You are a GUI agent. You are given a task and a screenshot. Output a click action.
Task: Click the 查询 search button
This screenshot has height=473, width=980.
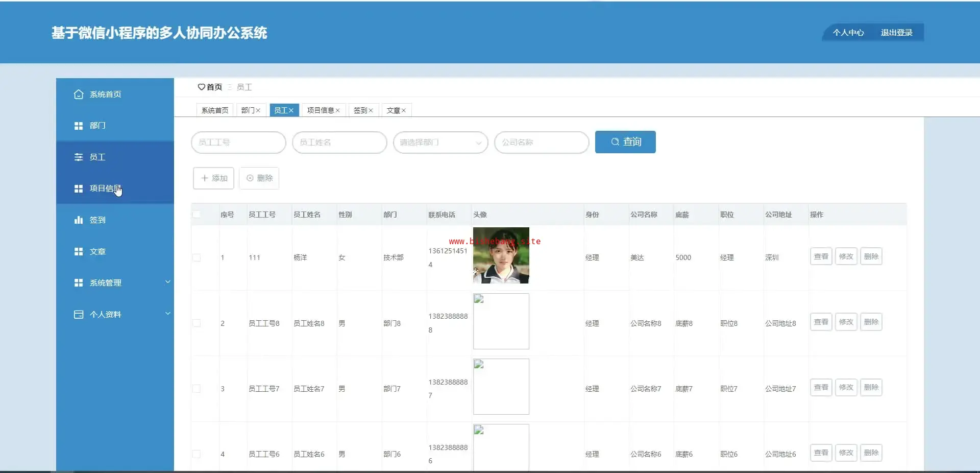[625, 142]
